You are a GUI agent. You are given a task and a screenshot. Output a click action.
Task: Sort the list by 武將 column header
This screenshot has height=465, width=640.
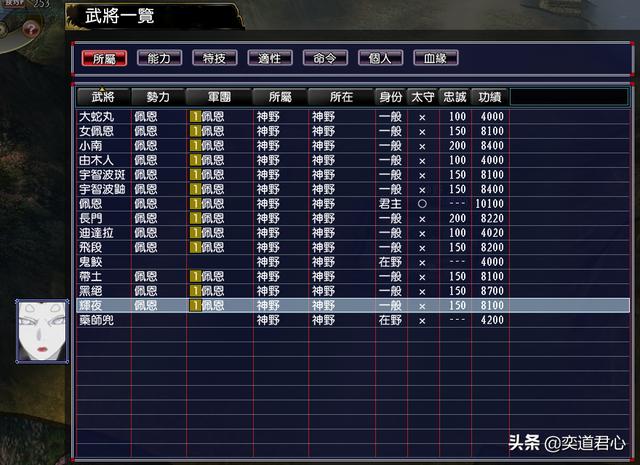point(103,97)
